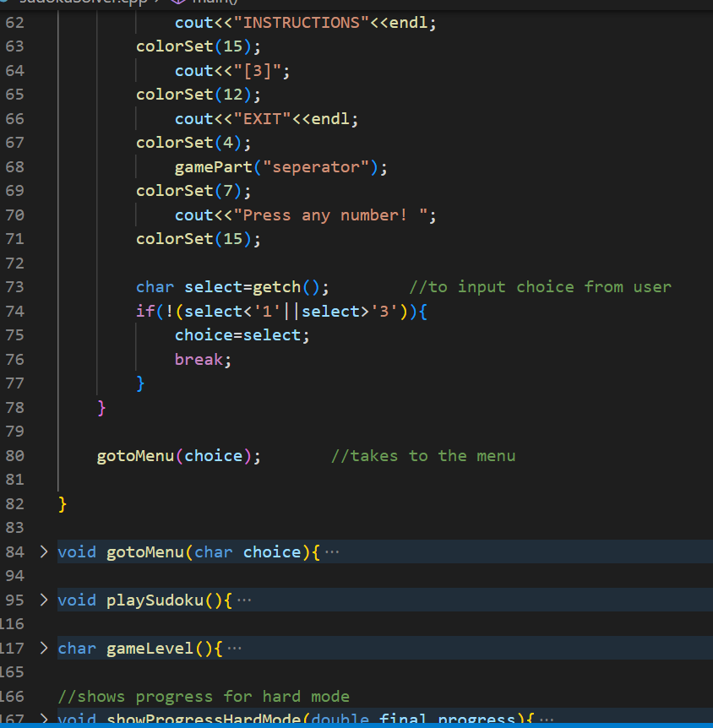The width and height of the screenshot is (713, 728).
Task: Expand the gameLevel function on line 117
Action: (x=42, y=648)
